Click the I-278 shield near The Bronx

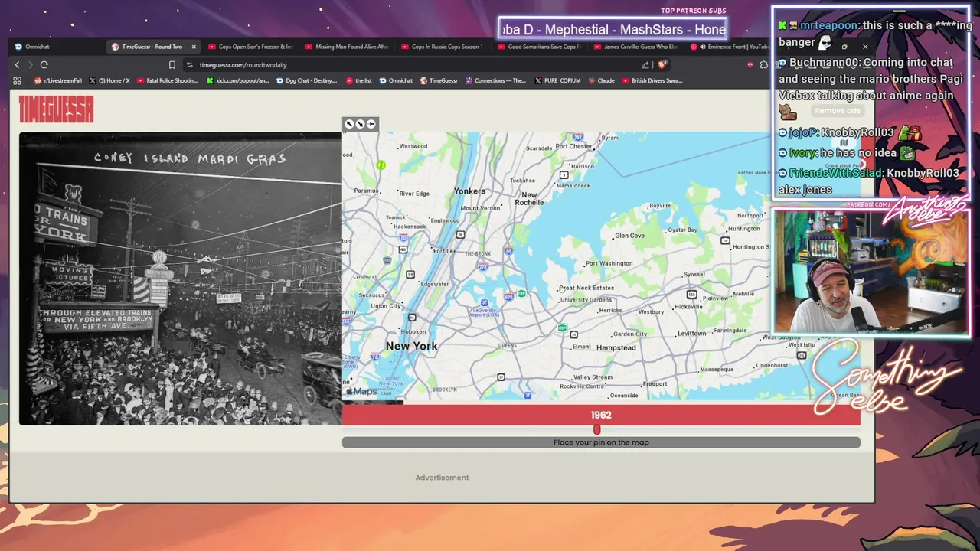pyautogui.click(x=483, y=266)
